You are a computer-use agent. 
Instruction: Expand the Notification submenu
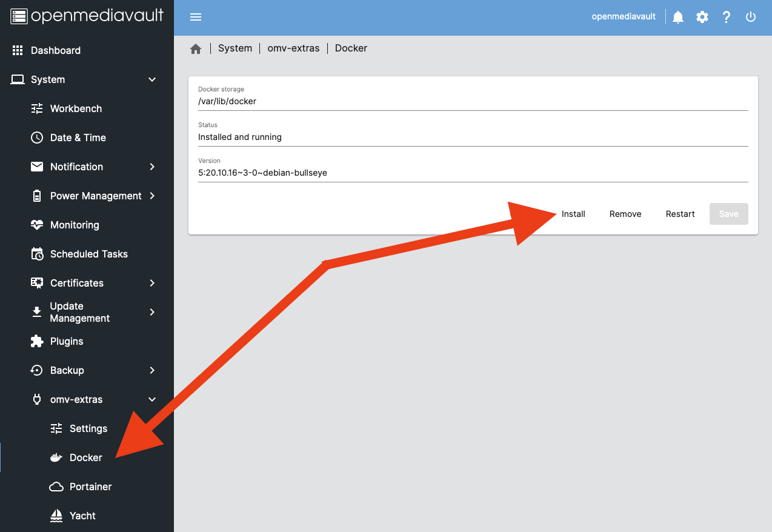(x=76, y=167)
